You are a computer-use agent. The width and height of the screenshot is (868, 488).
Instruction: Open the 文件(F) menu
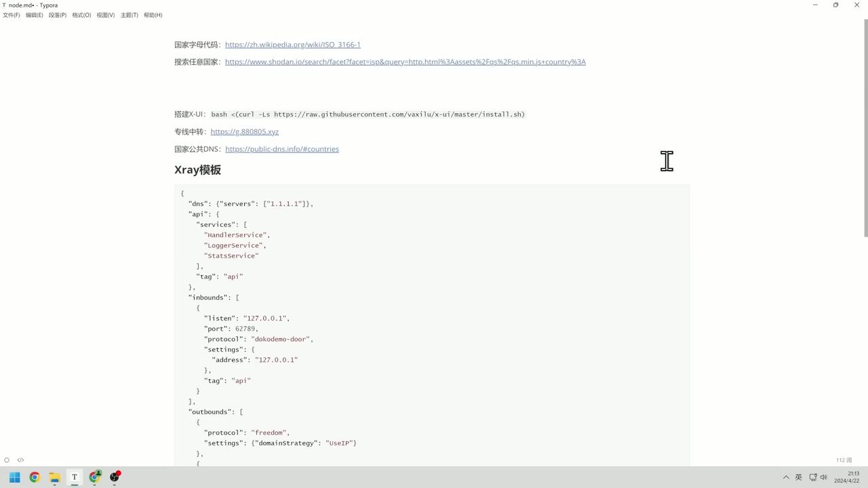12,15
